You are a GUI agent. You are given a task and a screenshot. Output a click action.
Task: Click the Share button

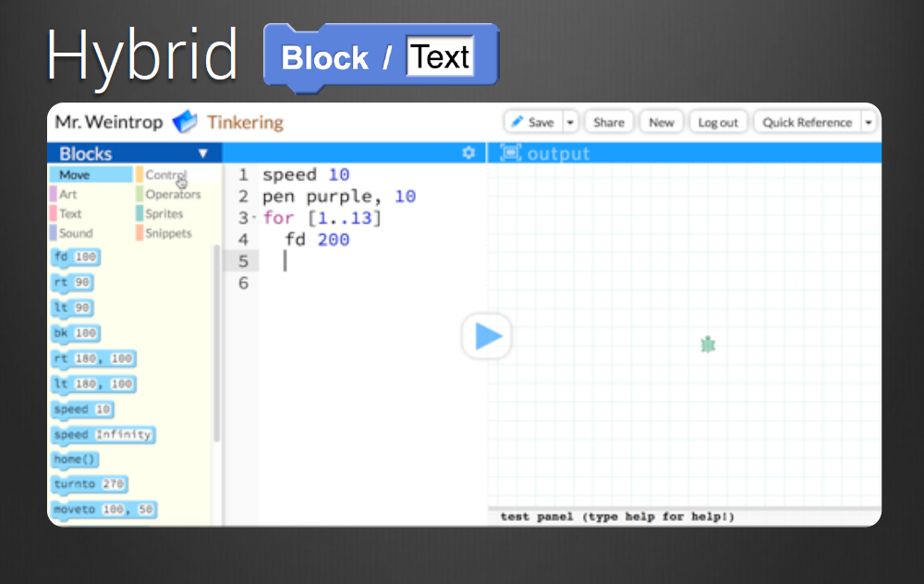click(609, 123)
